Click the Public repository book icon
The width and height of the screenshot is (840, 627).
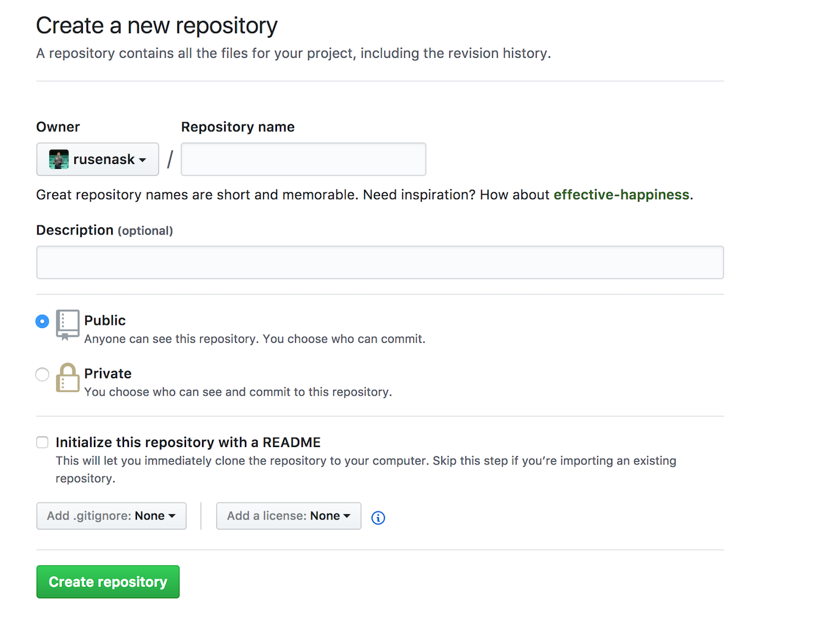[x=68, y=325]
